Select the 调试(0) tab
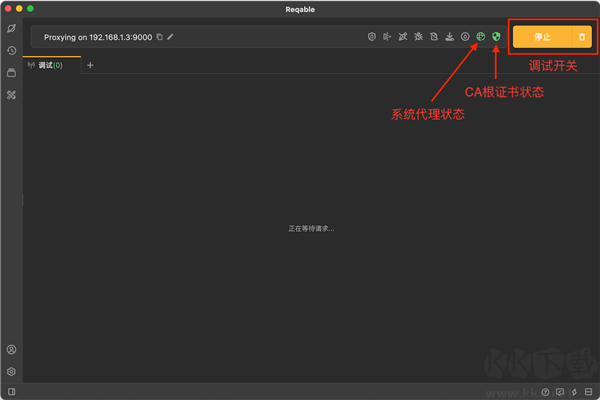The image size is (600, 400). click(x=52, y=65)
